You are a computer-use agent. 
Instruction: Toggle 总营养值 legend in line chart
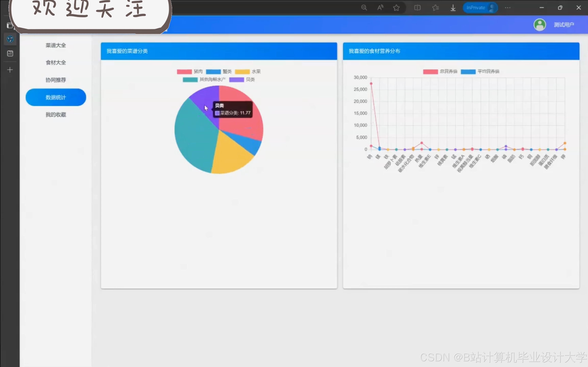click(430, 72)
